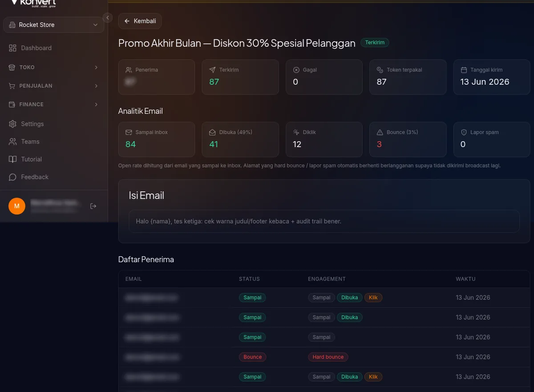
Task: Click the Gagal count 0
Action: pyautogui.click(x=295, y=82)
